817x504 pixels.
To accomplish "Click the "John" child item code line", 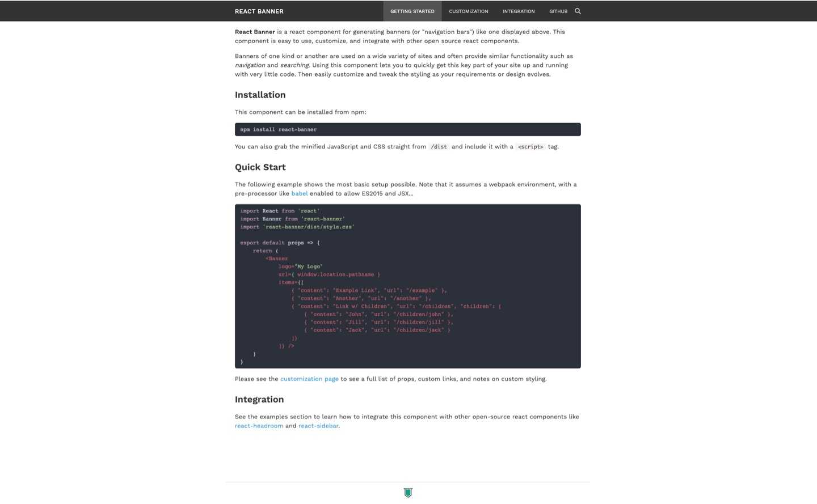I will (379, 314).
